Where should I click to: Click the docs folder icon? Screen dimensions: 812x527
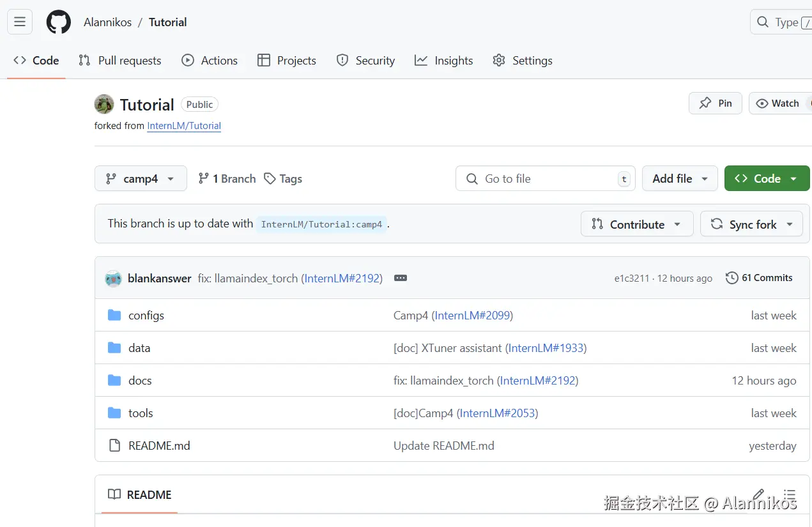[114, 380]
